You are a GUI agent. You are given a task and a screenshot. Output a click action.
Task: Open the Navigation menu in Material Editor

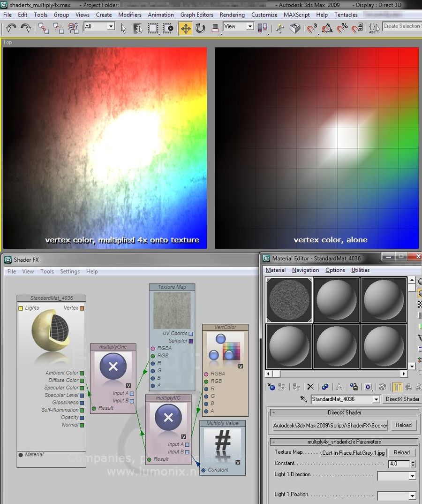point(305,270)
